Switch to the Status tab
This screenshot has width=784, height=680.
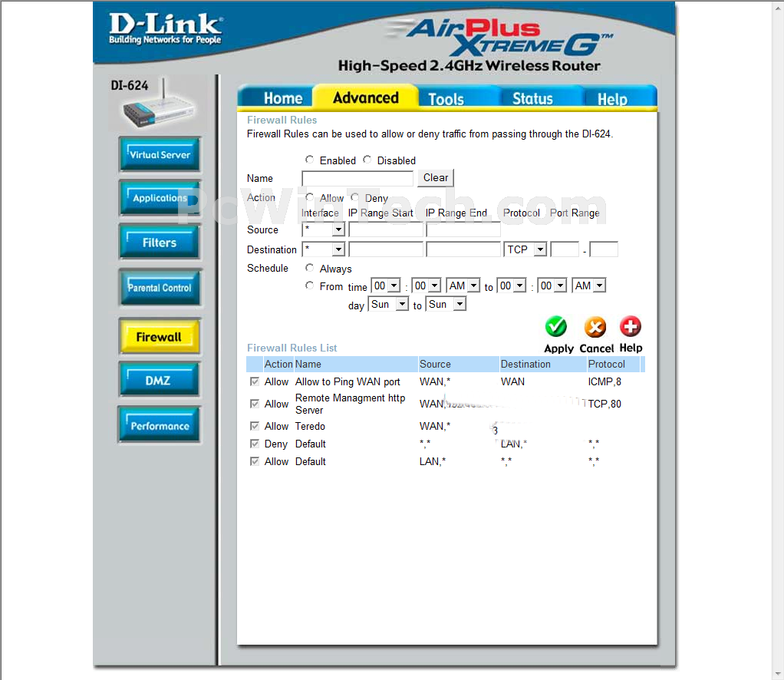point(532,98)
